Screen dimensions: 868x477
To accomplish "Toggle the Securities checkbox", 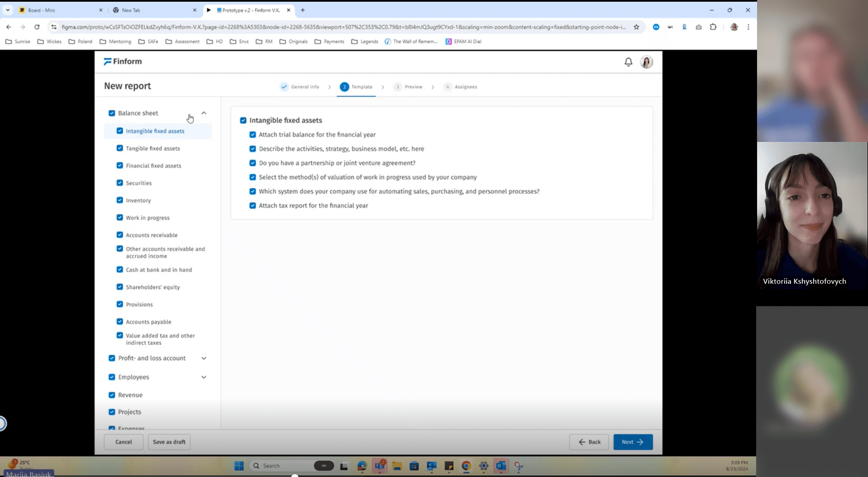I will pyautogui.click(x=120, y=183).
